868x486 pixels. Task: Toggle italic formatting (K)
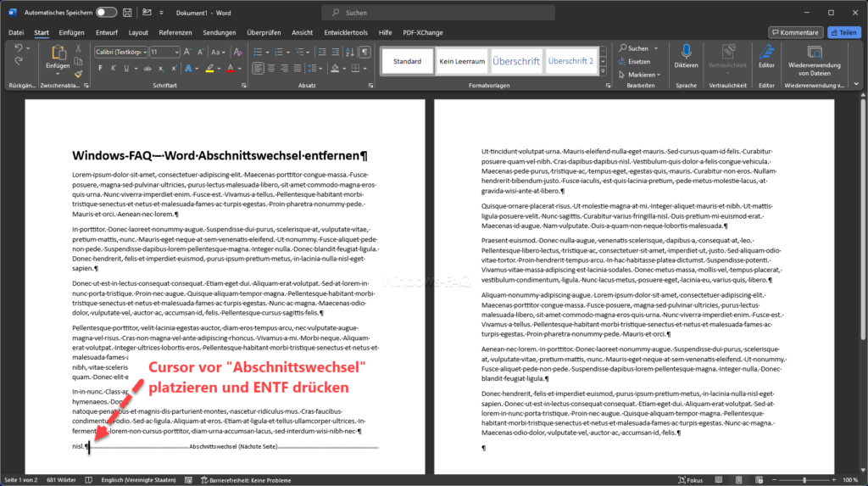(114, 69)
